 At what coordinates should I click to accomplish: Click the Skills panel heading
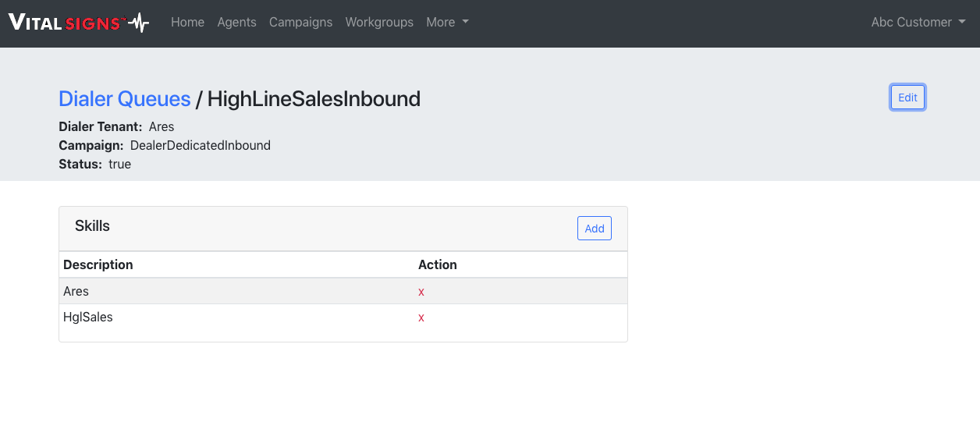click(92, 226)
